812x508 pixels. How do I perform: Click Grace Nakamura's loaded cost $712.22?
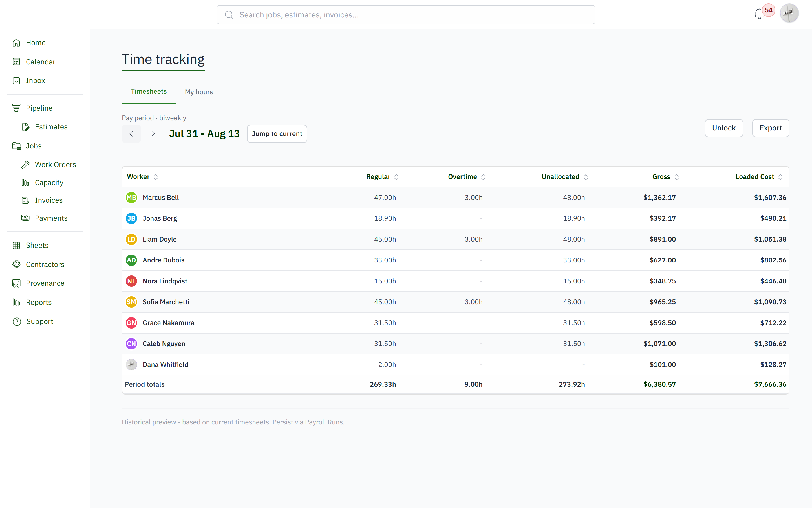(773, 323)
